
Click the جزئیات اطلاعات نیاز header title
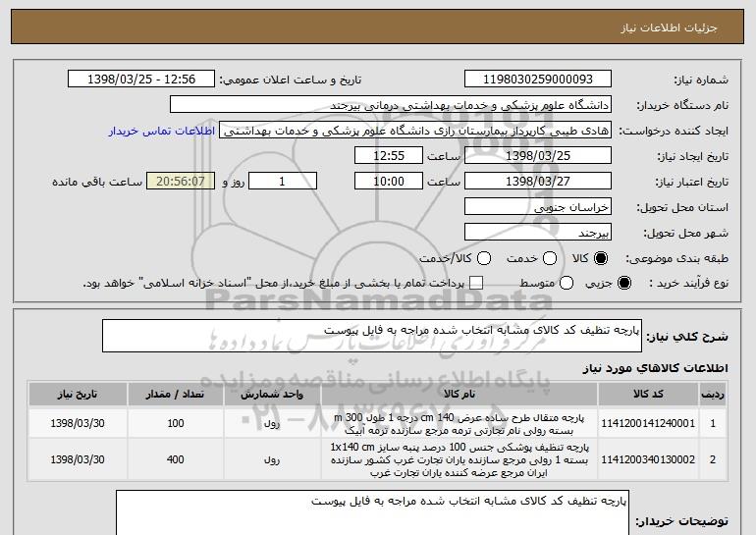click(x=669, y=27)
